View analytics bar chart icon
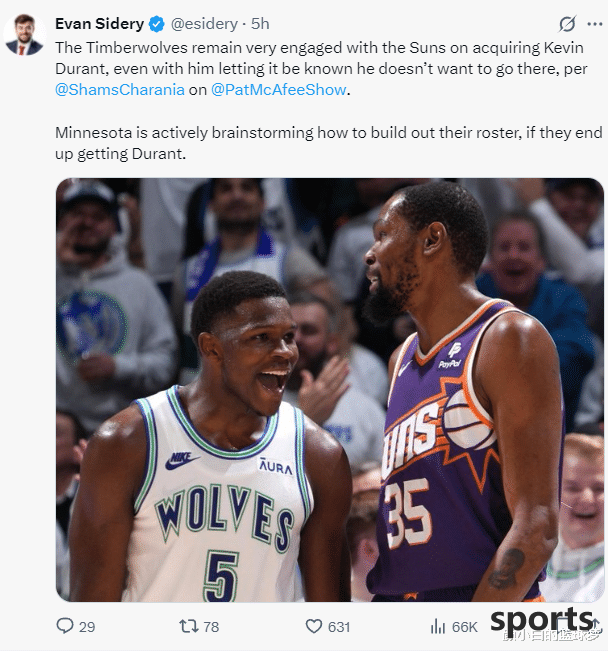Screen dimensions: 608x651 (437, 626)
